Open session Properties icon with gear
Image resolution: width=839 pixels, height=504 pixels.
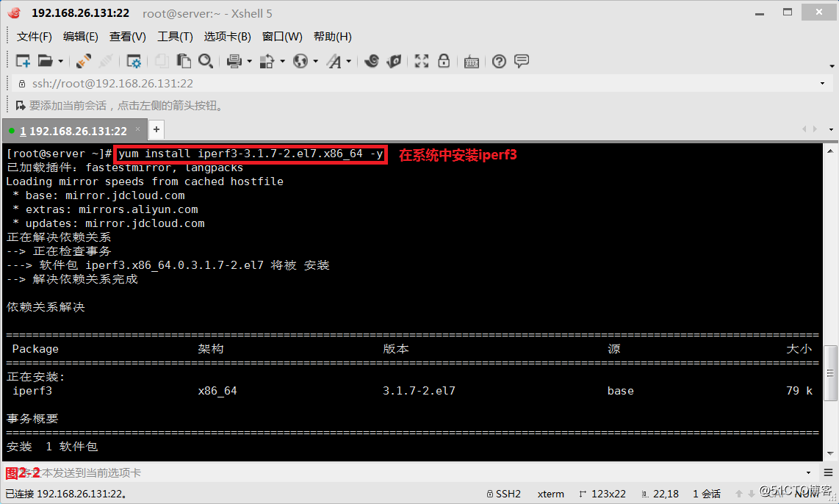click(x=133, y=61)
